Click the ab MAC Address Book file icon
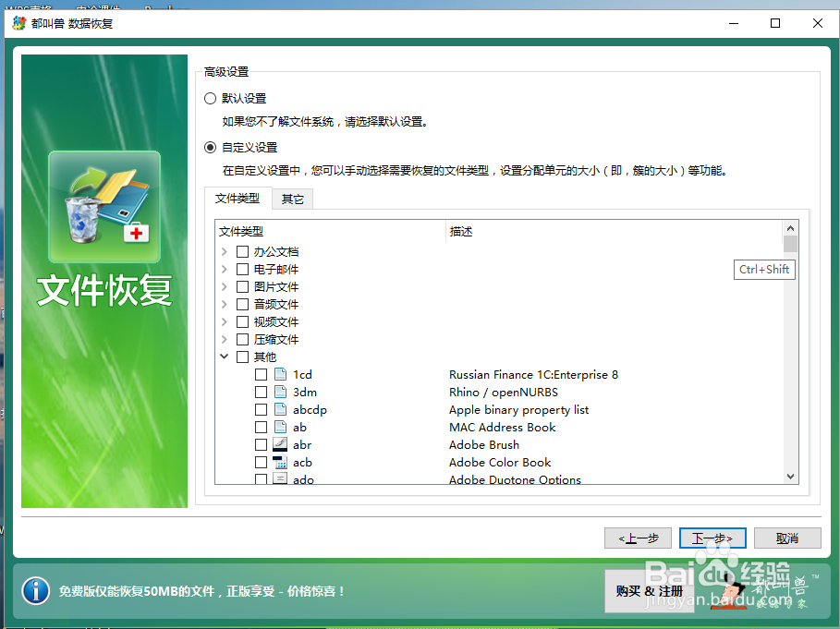The height and width of the screenshot is (629, 840). click(x=279, y=427)
